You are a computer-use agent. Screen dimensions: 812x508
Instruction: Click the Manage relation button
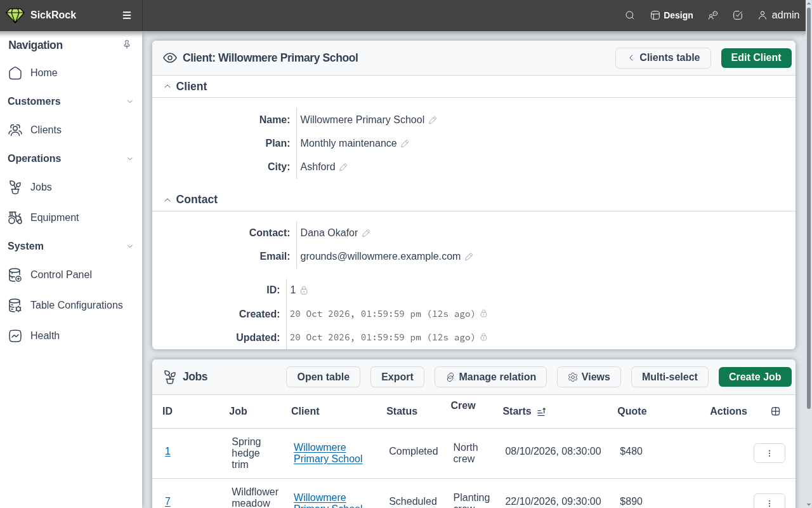(490, 377)
